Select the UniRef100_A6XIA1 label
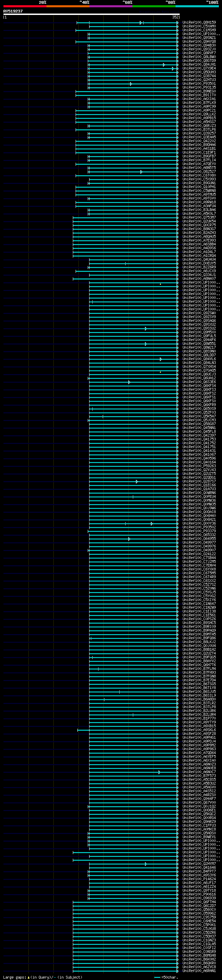Viewport: 222px width, 980px height. click(199, 99)
